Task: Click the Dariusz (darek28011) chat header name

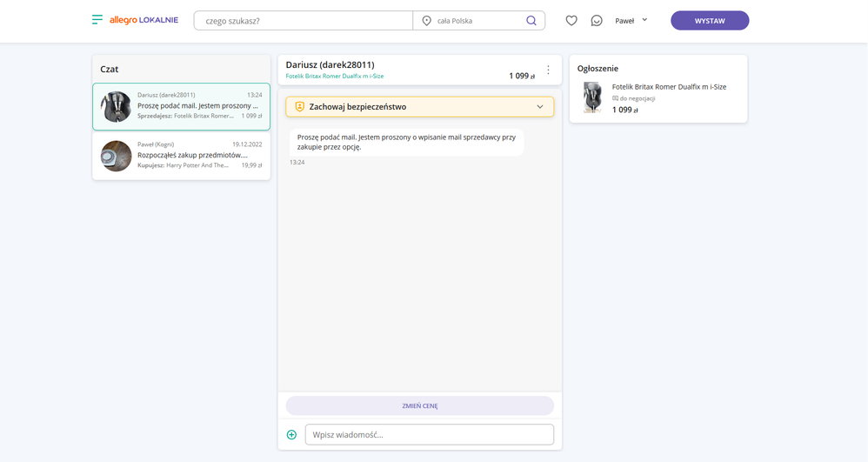Action: [x=330, y=64]
